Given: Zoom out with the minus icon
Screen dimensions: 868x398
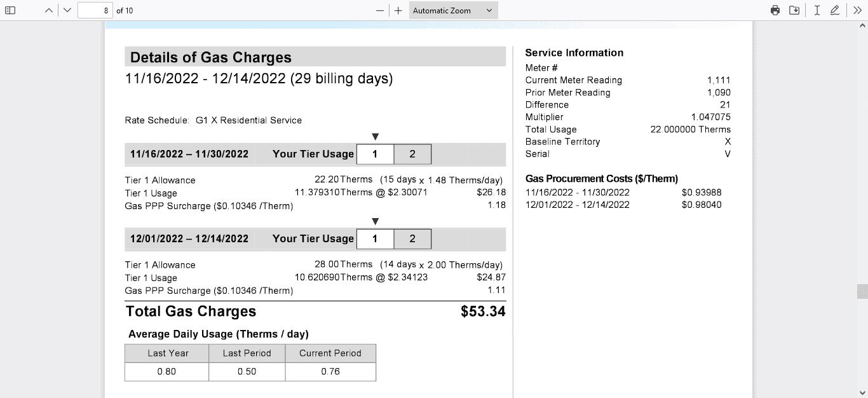Looking at the screenshot, I should click(x=380, y=10).
